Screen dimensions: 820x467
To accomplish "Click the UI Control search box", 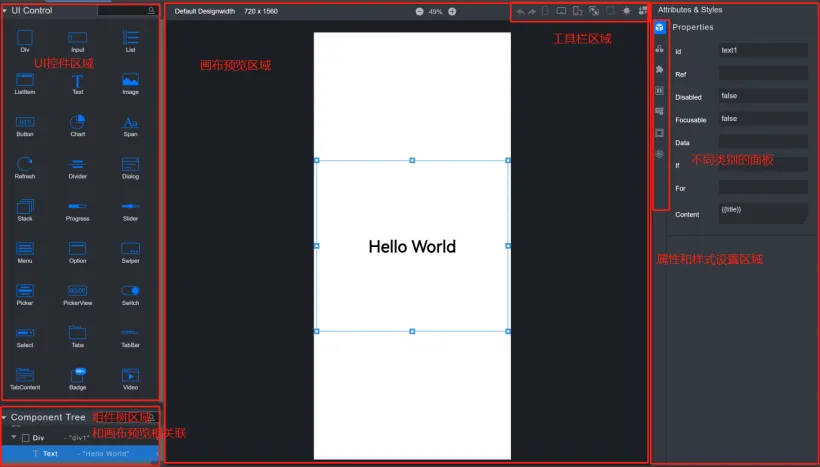I will pyautogui.click(x=127, y=10).
